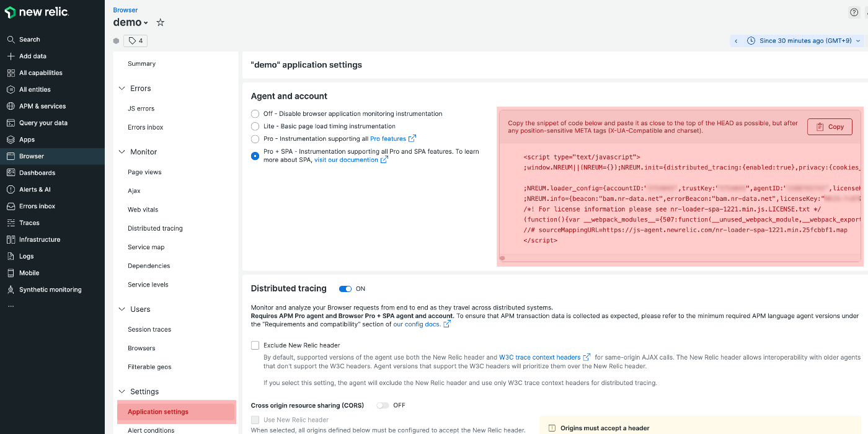Collapse the Settings section
This screenshot has height=434, width=868.
(x=122, y=392)
